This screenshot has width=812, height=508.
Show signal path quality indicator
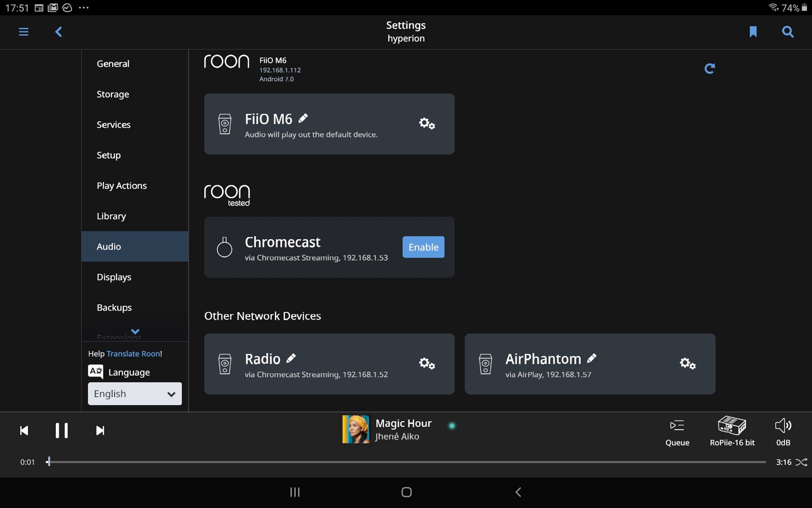[x=452, y=426]
